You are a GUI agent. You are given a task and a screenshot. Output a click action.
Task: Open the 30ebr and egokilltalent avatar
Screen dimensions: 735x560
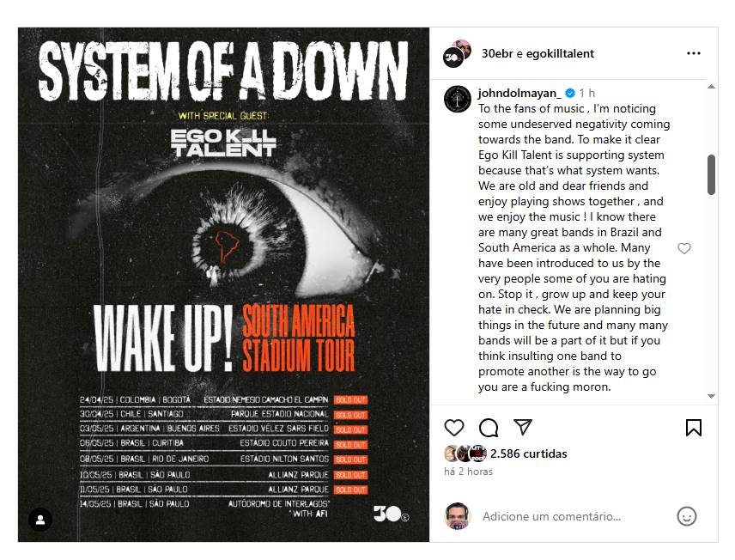point(457,53)
